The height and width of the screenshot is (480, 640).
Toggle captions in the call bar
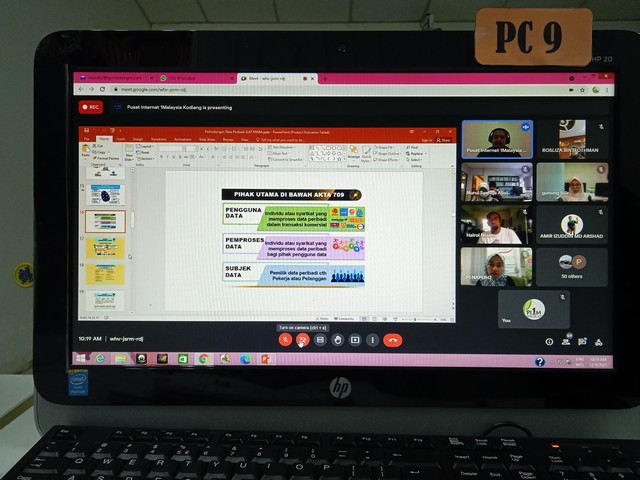tap(320, 340)
